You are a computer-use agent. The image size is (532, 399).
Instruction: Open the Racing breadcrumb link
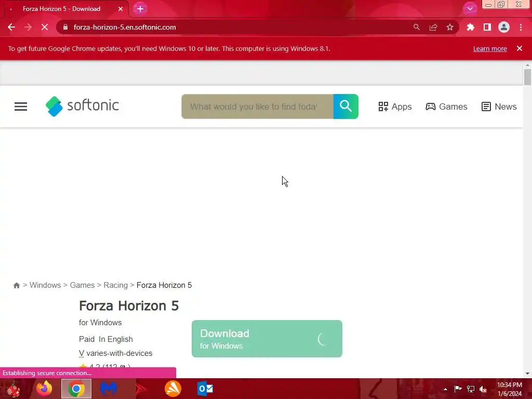(116, 285)
